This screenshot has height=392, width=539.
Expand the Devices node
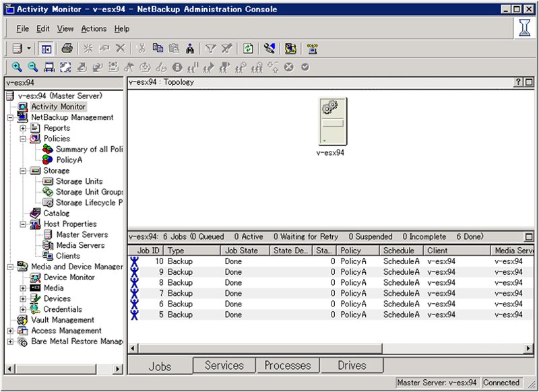23,299
